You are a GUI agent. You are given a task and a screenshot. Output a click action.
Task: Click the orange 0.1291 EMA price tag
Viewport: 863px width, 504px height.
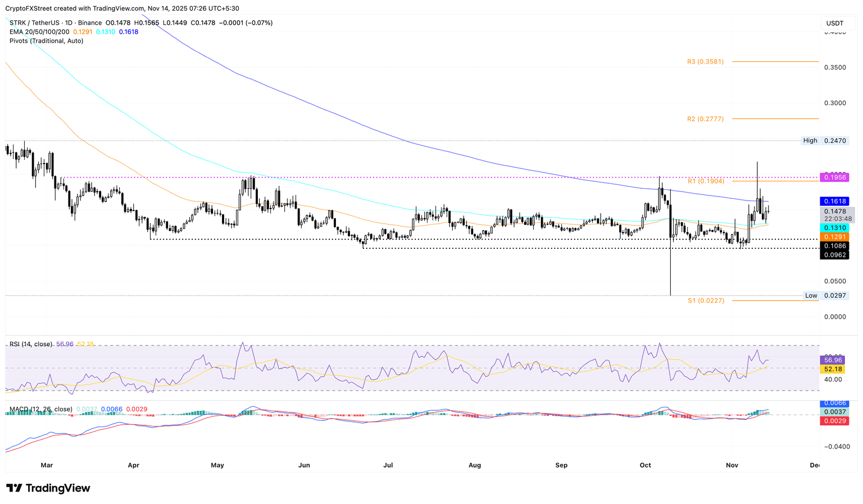pos(835,237)
